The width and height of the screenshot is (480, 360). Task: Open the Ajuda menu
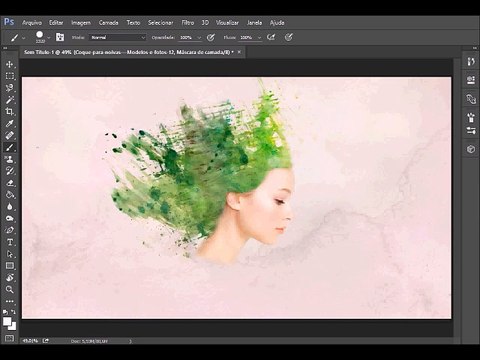[x=277, y=23]
